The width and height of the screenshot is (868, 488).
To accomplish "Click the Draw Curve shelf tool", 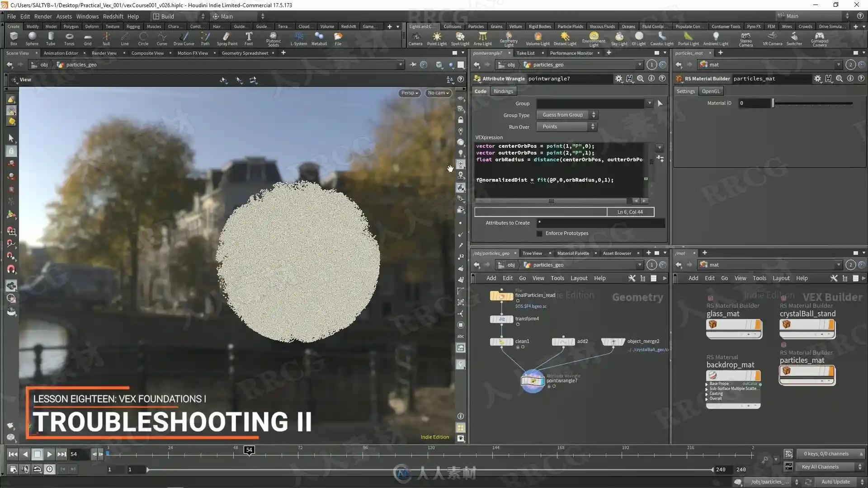I will click(184, 38).
